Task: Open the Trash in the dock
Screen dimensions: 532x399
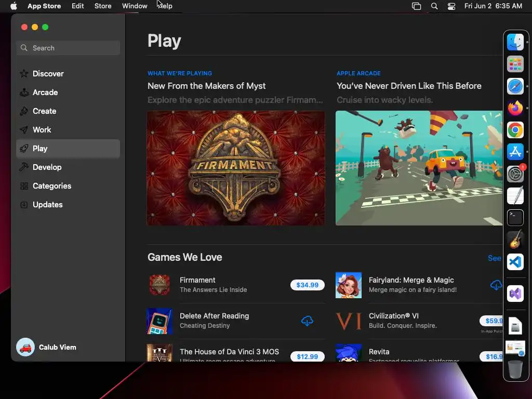Action: tap(515, 369)
